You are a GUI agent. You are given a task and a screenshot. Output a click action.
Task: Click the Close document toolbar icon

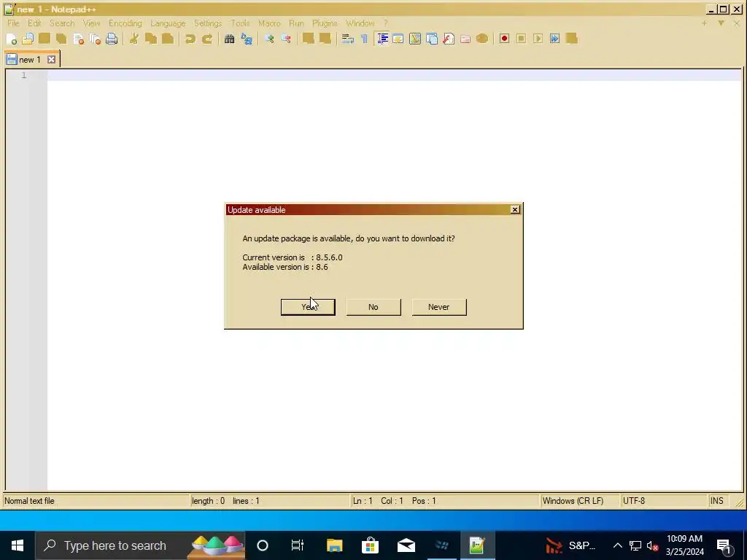point(79,39)
